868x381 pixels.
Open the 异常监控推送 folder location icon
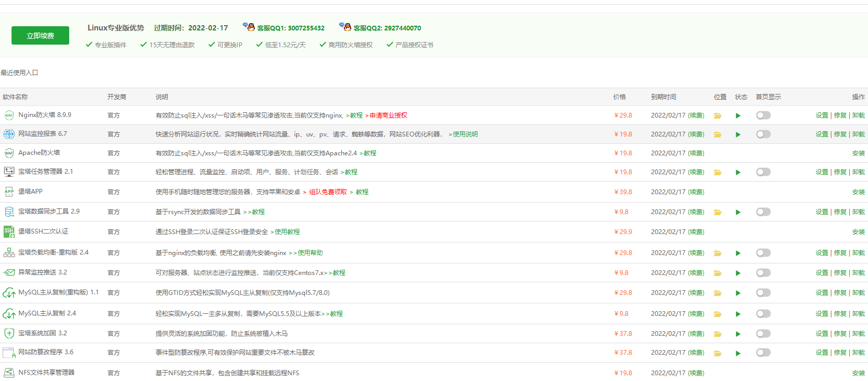click(x=718, y=273)
